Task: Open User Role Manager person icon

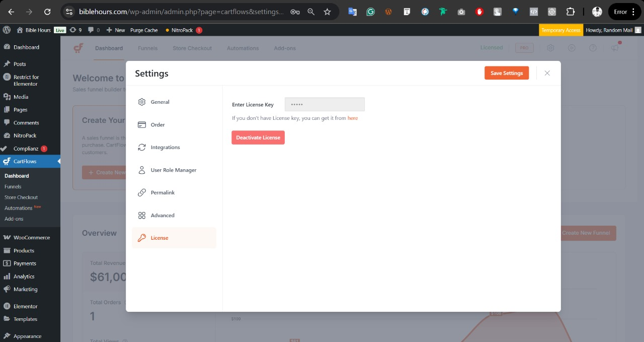Action: pyautogui.click(x=142, y=170)
